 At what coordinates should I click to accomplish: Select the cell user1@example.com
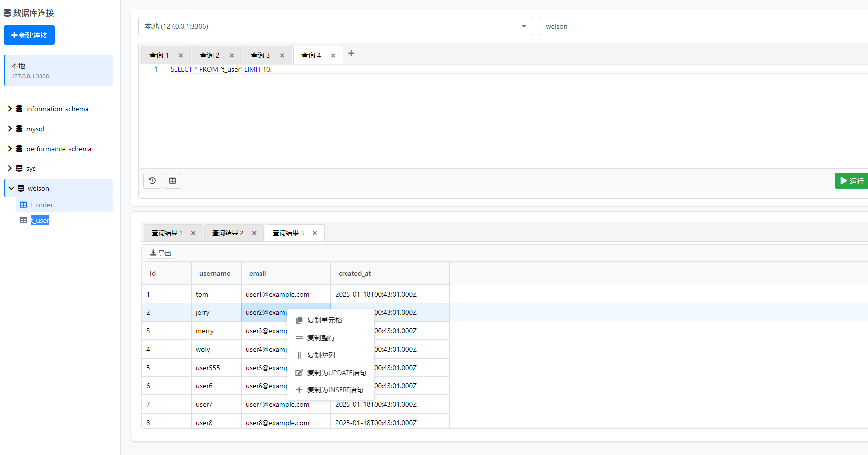pyautogui.click(x=286, y=294)
